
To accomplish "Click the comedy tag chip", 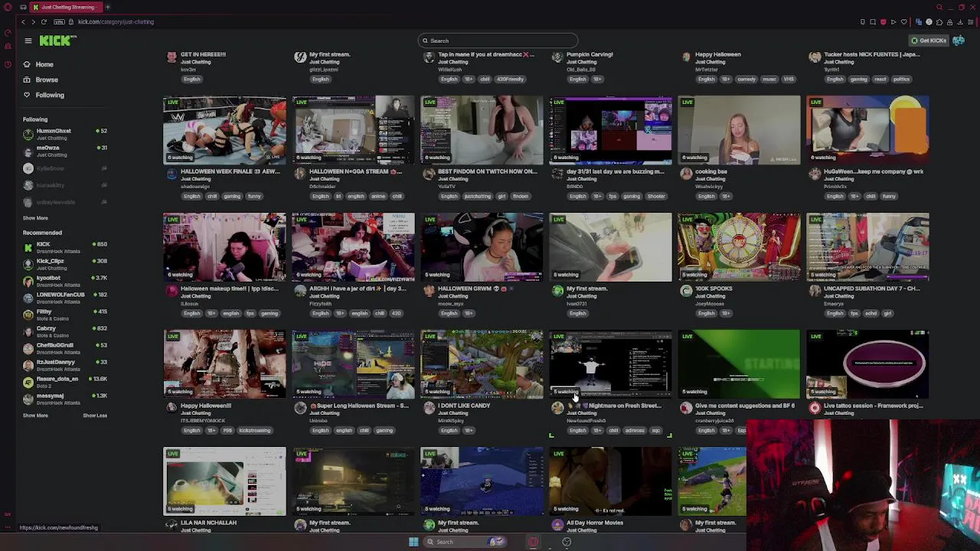I will point(746,79).
